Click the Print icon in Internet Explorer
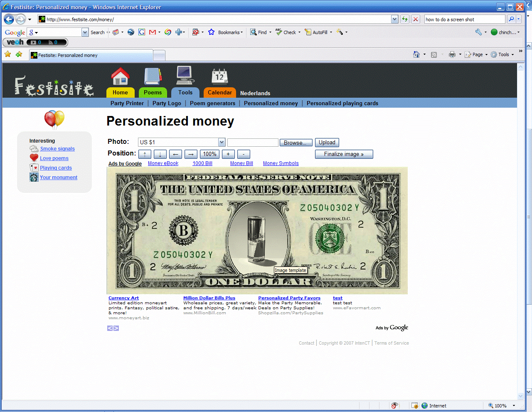Viewport: 532px width, 412px height. click(452, 54)
